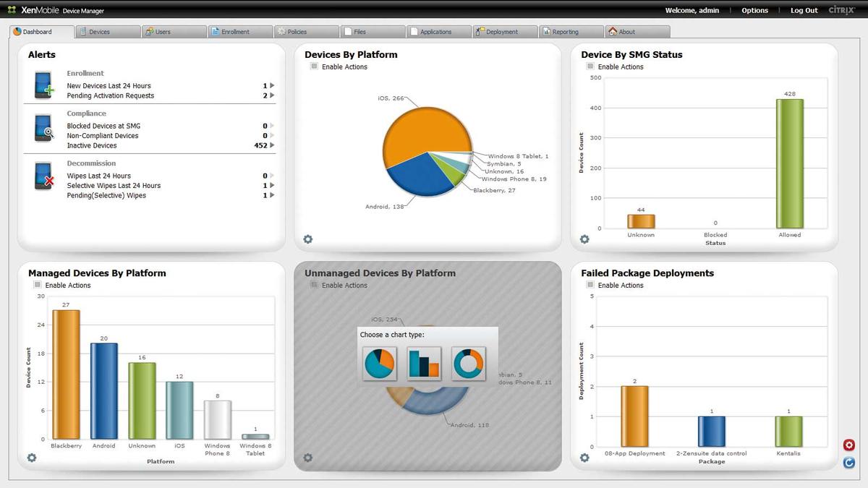Enable Actions for Failed Package Deployments
Viewport: 868px width, 488px height.
point(590,285)
